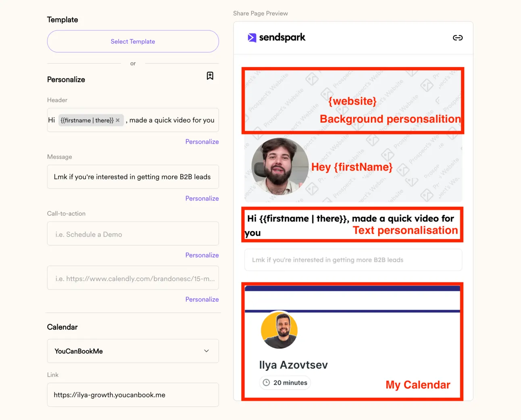521x420 pixels.
Task: Click the Share Page Preview label
Action: click(x=260, y=13)
